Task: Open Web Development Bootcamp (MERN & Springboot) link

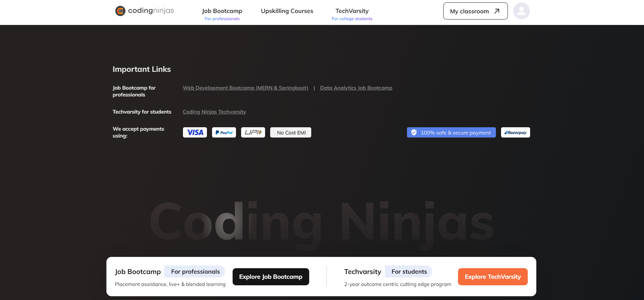Action: click(x=246, y=88)
